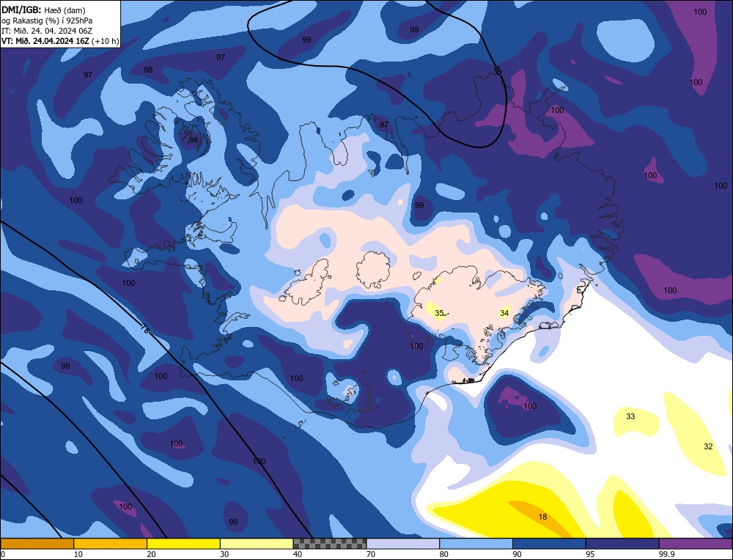This screenshot has width=733, height=560.
Task: Click the medium blue 90-95 legend swatch
Action: point(549,544)
